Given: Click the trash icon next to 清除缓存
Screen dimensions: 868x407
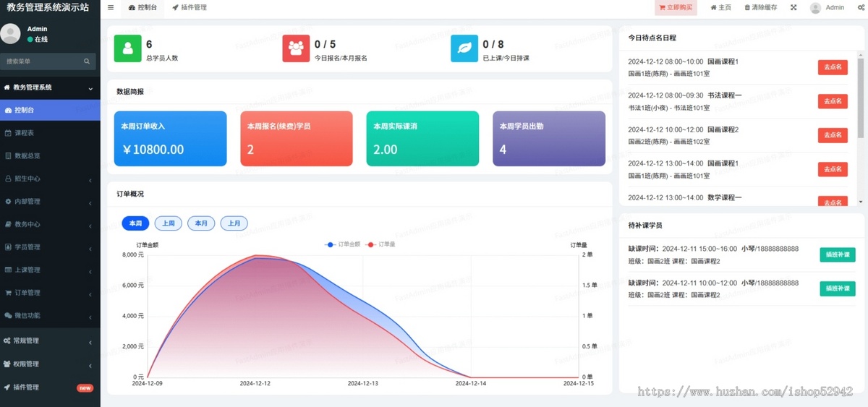Looking at the screenshot, I should point(747,7).
